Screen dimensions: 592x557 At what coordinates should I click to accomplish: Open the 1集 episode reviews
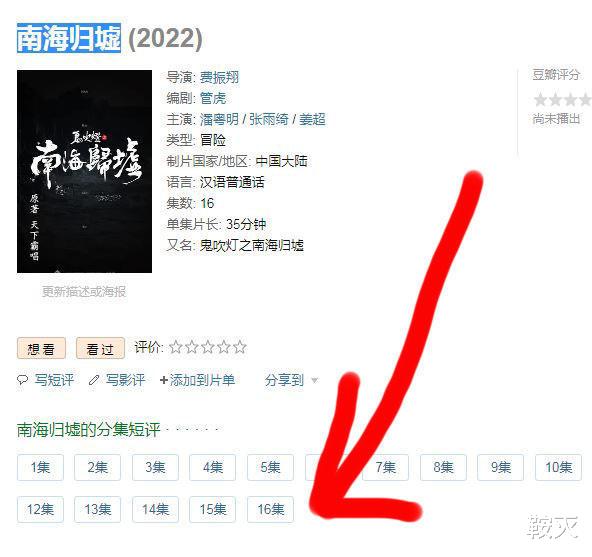coord(40,468)
